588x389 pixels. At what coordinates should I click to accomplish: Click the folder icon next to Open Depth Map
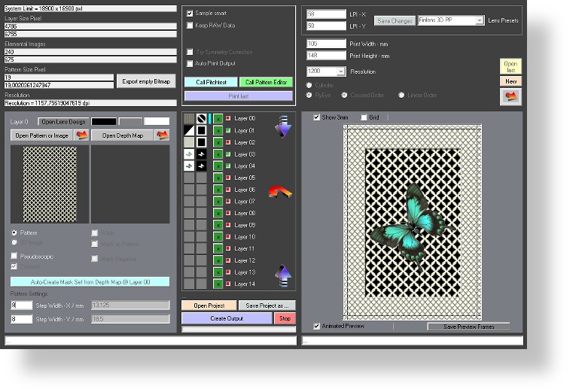(x=161, y=135)
